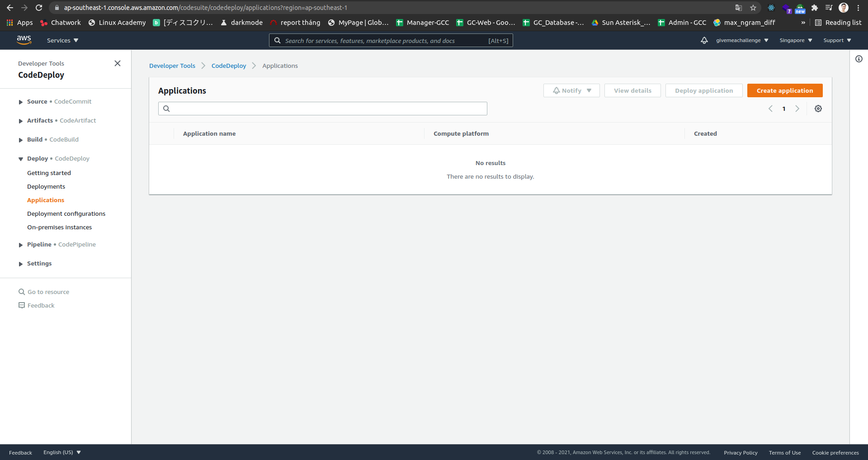Click the search magnifier in Applications filter
Image resolution: width=868 pixels, height=460 pixels.
click(x=166, y=109)
